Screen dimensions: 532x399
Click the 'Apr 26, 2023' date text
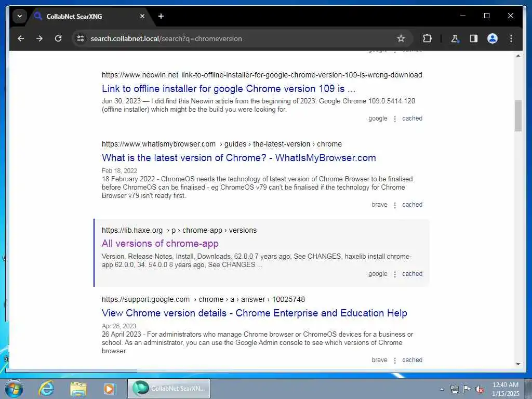(x=119, y=326)
